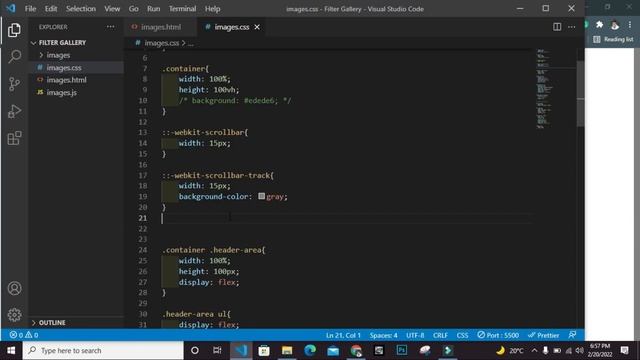The width and height of the screenshot is (640, 360).
Task: Click images.css in the breadcrumb
Action: (x=161, y=43)
